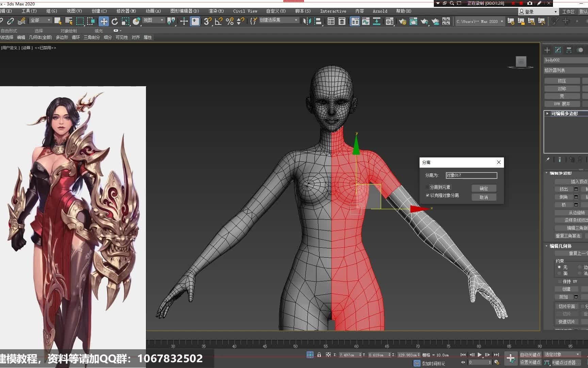Image resolution: width=588 pixels, height=368 pixels.
Task: Open the 全部 selection filter dropdown
Action: coord(40,20)
